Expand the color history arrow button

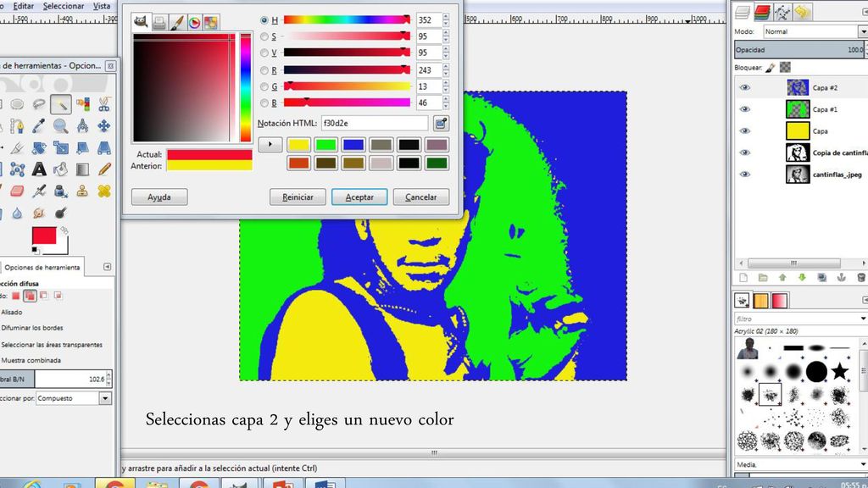click(x=270, y=144)
